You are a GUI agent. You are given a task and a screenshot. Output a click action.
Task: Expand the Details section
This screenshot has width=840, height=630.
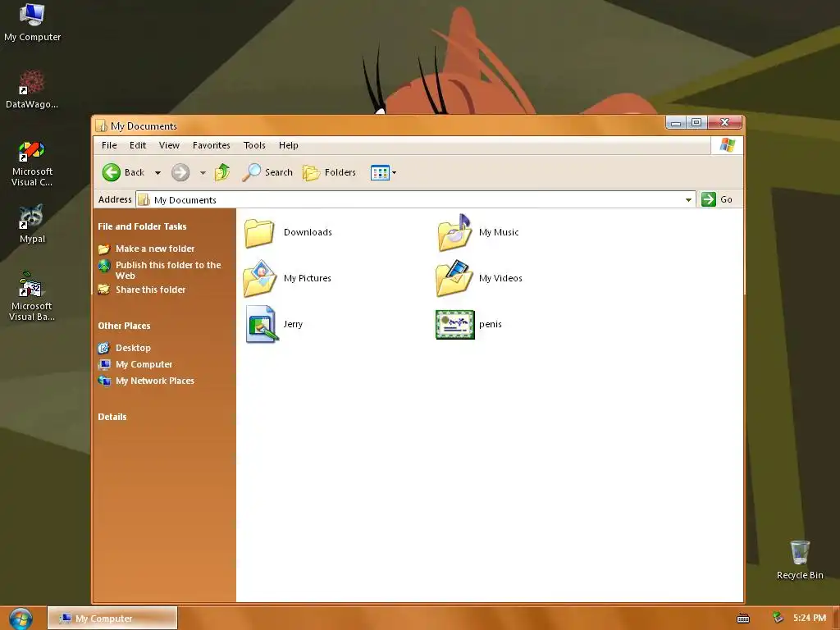pyautogui.click(x=112, y=417)
